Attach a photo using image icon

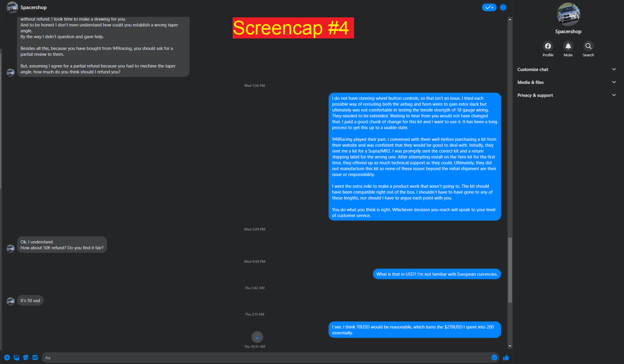tap(17, 358)
